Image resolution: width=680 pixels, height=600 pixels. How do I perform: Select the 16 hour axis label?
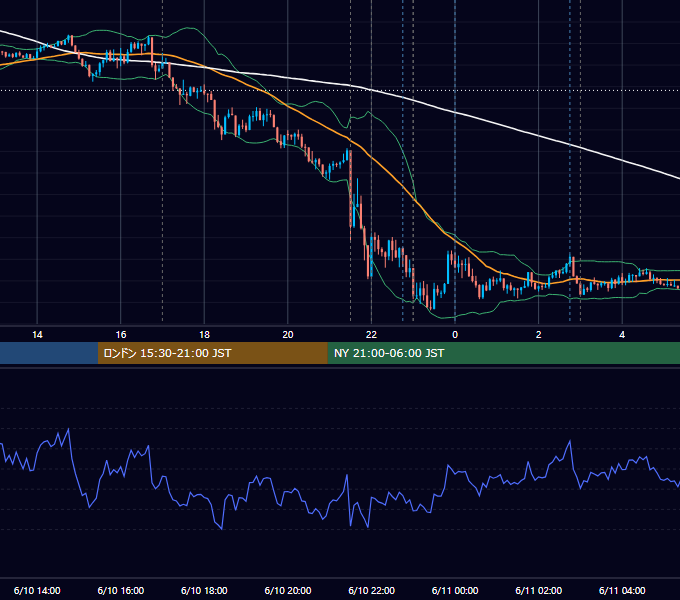(x=121, y=335)
